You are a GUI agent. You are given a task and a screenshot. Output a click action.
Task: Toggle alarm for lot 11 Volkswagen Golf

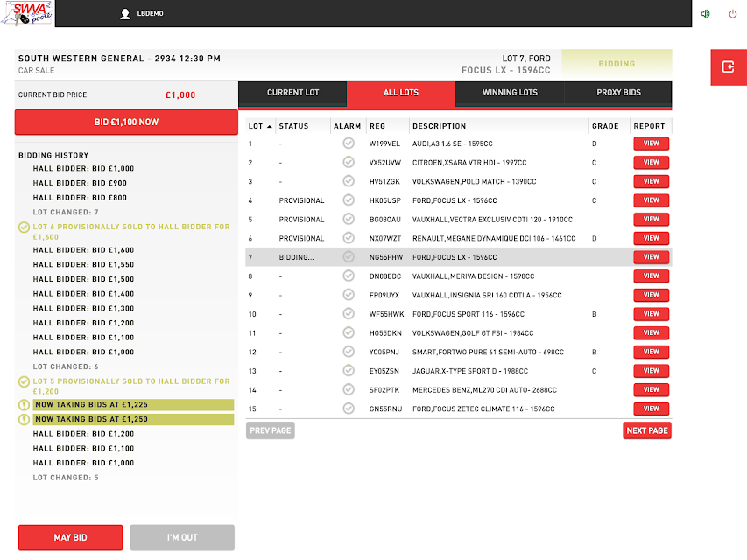click(349, 332)
